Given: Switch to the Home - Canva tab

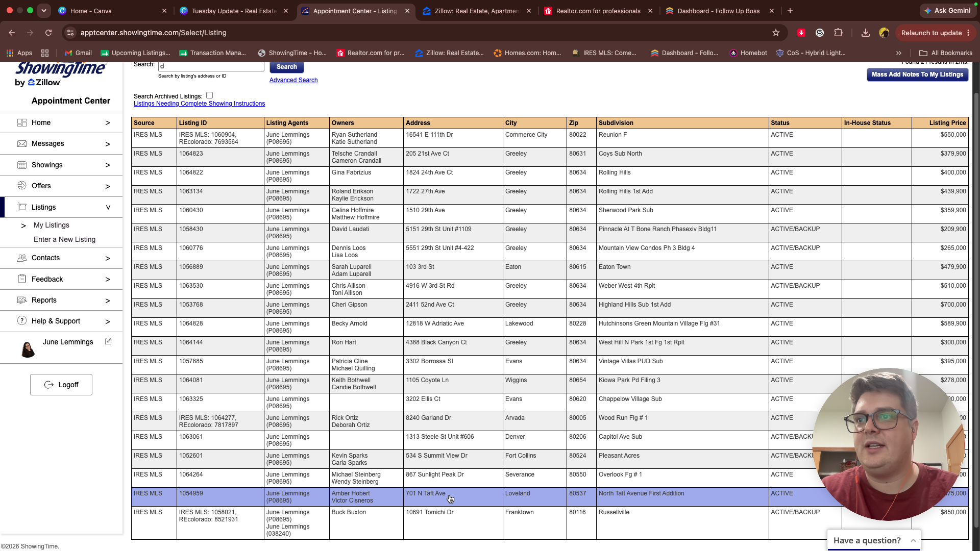Looking at the screenshot, I should pyautogui.click(x=112, y=11).
